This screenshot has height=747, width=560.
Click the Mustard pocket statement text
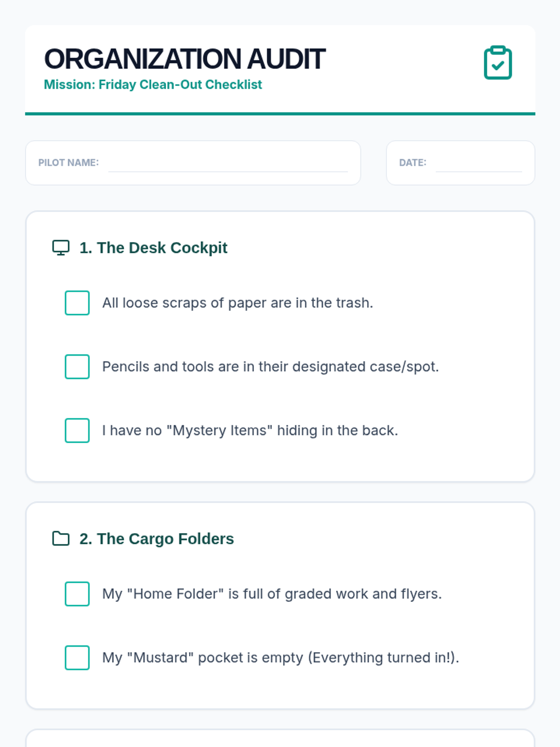pos(280,658)
